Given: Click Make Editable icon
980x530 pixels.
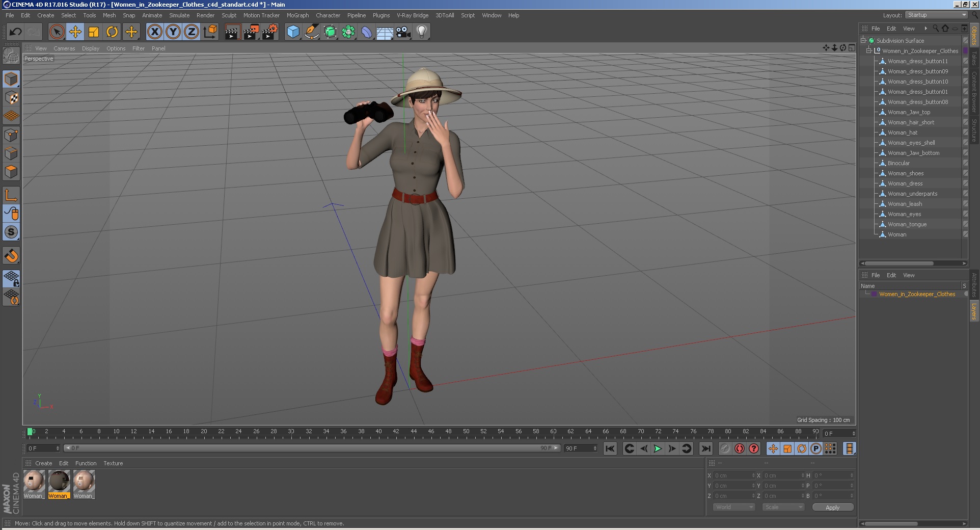Looking at the screenshot, I should pos(11,55).
